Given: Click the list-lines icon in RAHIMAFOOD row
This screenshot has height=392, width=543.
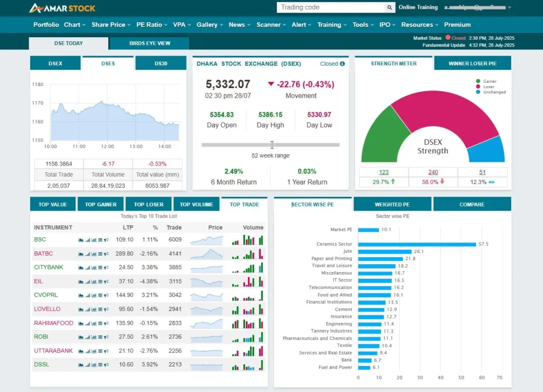Looking at the screenshot, I should click(100, 324).
